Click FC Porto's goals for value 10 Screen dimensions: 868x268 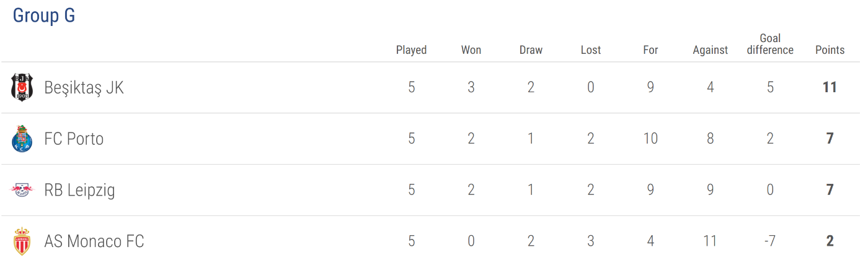650,139
